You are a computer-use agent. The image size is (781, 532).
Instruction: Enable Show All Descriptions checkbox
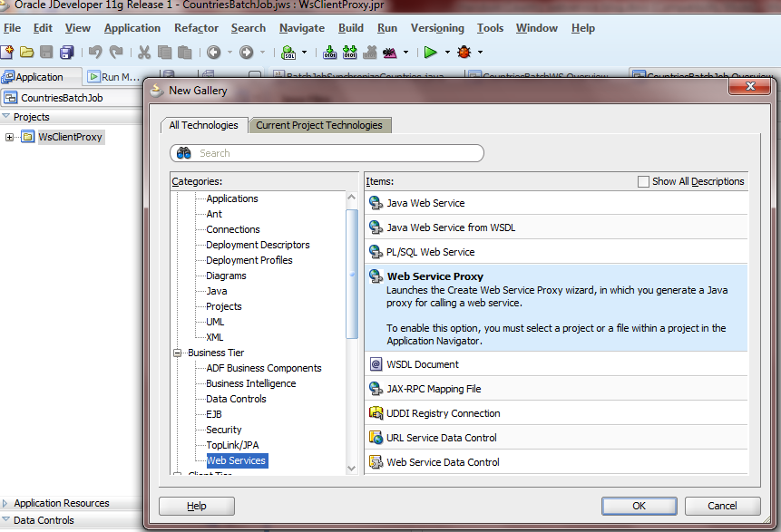pyautogui.click(x=644, y=181)
